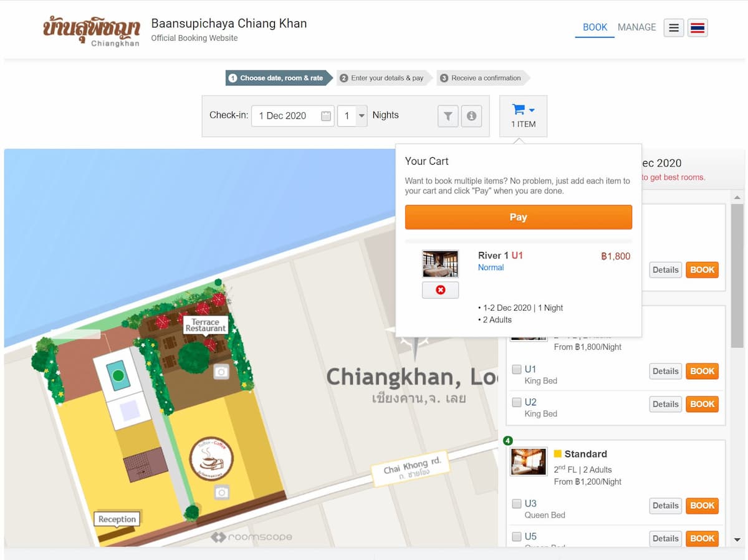Click the Terrace Restaurant map label
The width and height of the screenshot is (748, 560).
(205, 325)
